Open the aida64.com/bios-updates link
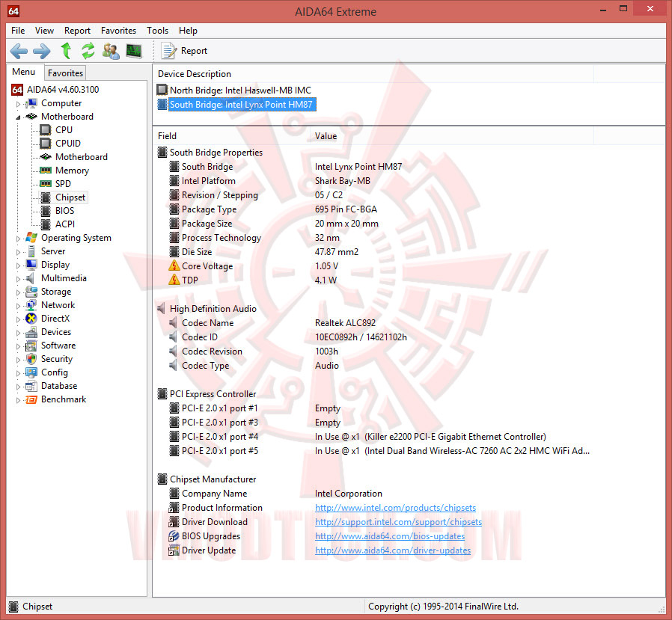This screenshot has width=672, height=620. [x=390, y=536]
